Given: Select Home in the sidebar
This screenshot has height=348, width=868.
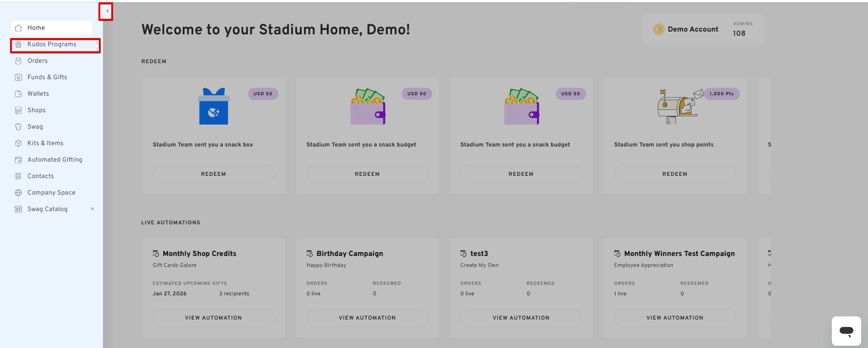Looking at the screenshot, I should tap(36, 28).
